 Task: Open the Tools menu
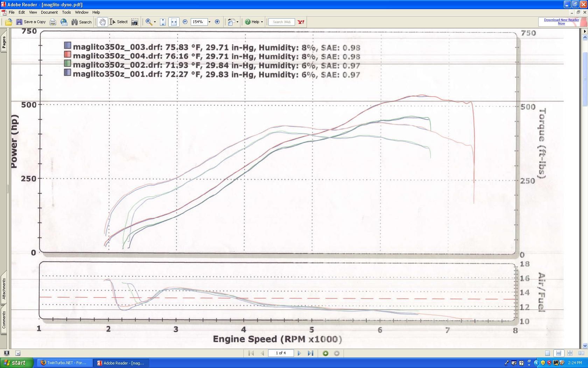pos(66,12)
